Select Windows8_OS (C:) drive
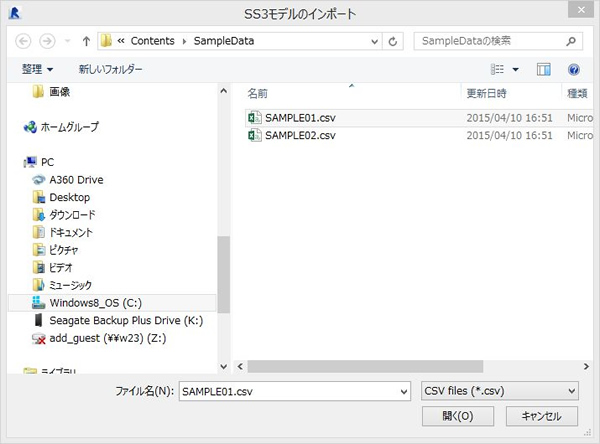The width and height of the screenshot is (600, 444). click(112, 303)
